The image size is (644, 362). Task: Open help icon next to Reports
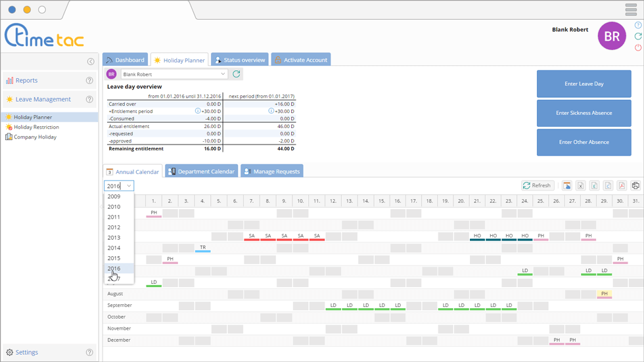pyautogui.click(x=89, y=81)
